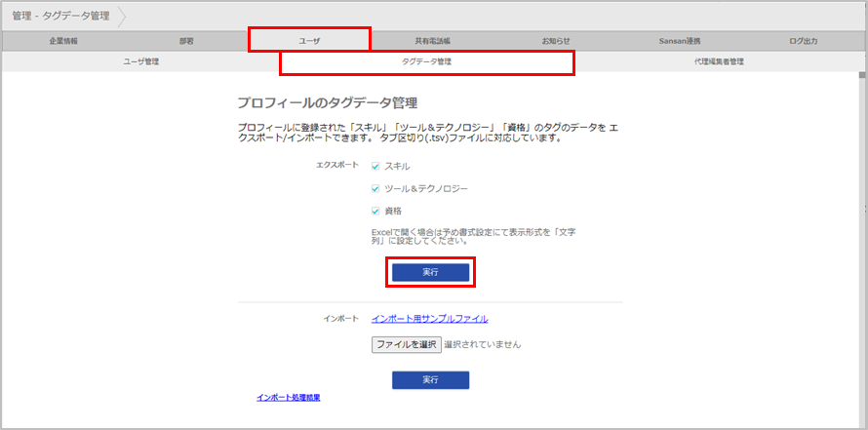This screenshot has height=430, width=868.
Task: Click the import 実行 button
Action: (430, 379)
